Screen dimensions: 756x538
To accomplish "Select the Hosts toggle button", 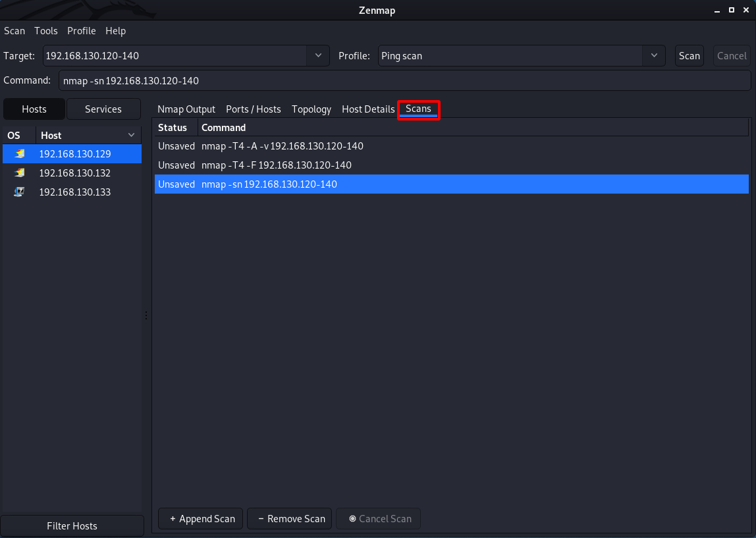I will coord(34,109).
